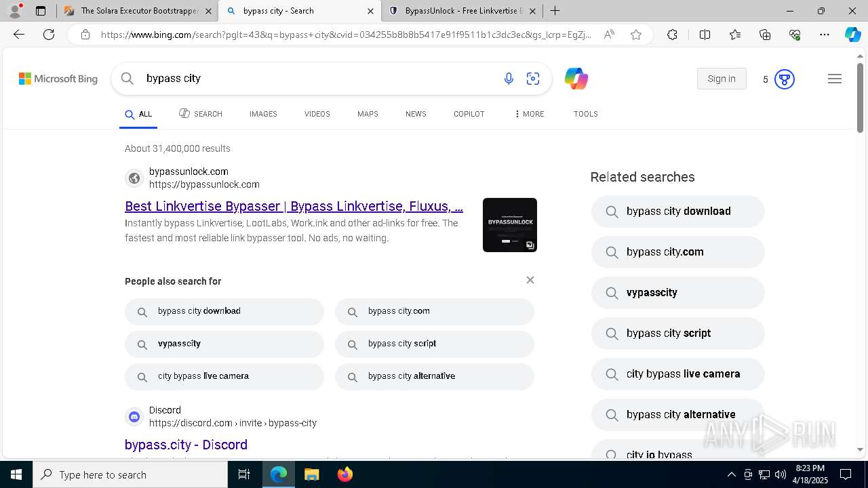Screen dimensions: 868x488
Task: Switch to NEWS results
Action: [x=416, y=114]
